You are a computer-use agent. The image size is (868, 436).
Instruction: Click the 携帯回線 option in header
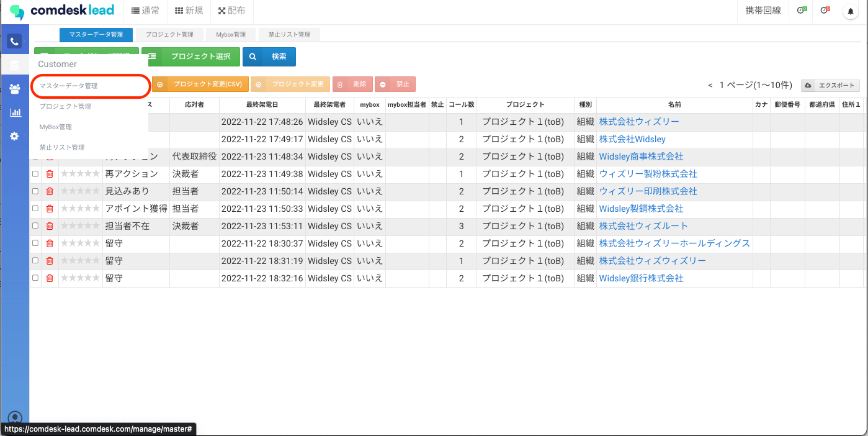(x=763, y=11)
